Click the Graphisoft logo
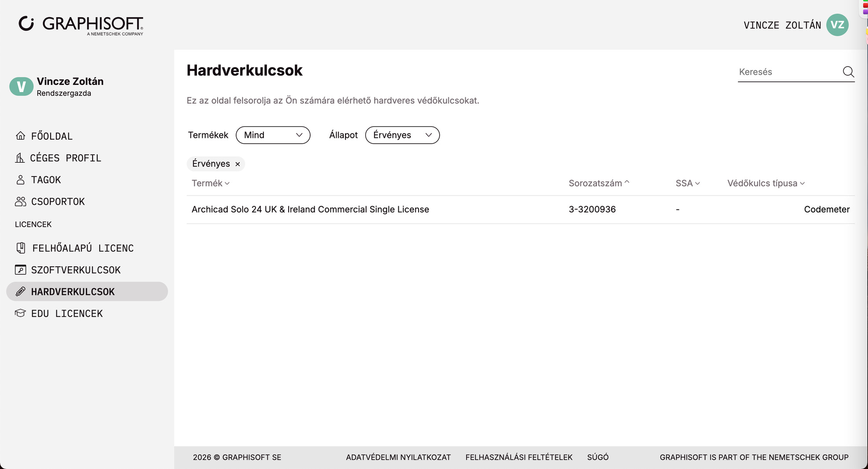Viewport: 868px width, 469px height. click(x=81, y=25)
